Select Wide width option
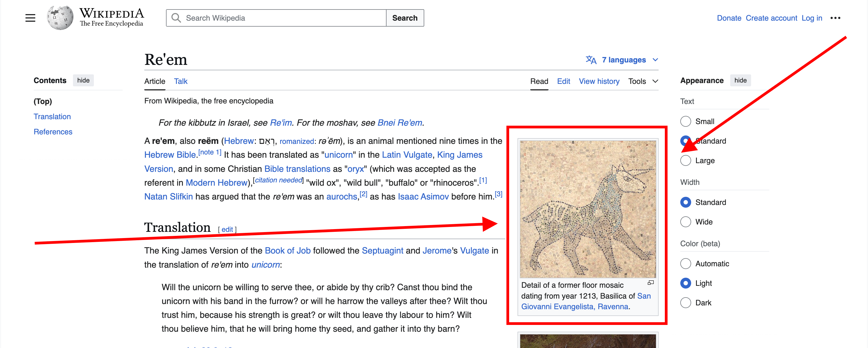 pyautogui.click(x=685, y=222)
